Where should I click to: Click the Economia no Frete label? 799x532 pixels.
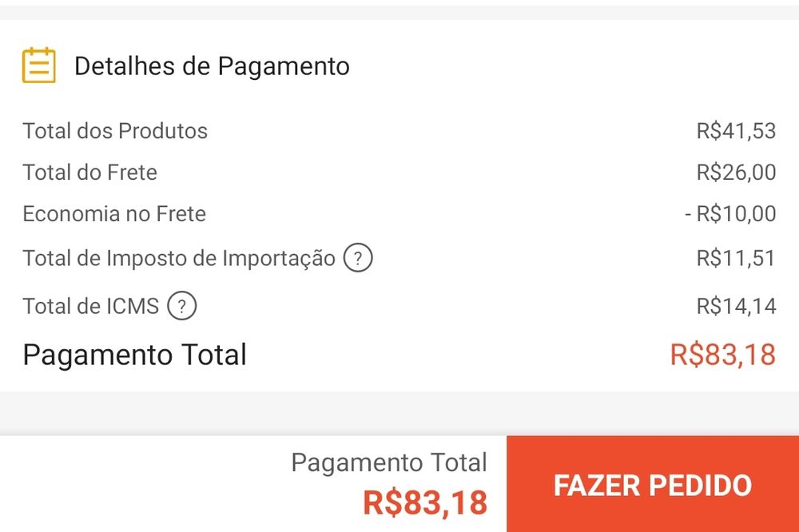point(114,214)
